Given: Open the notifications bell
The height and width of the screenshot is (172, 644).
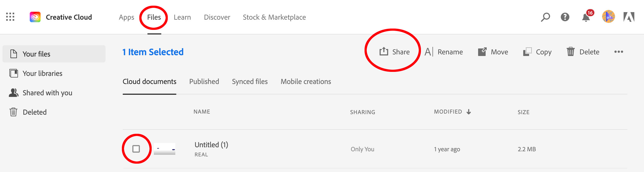Looking at the screenshot, I should [x=585, y=17].
